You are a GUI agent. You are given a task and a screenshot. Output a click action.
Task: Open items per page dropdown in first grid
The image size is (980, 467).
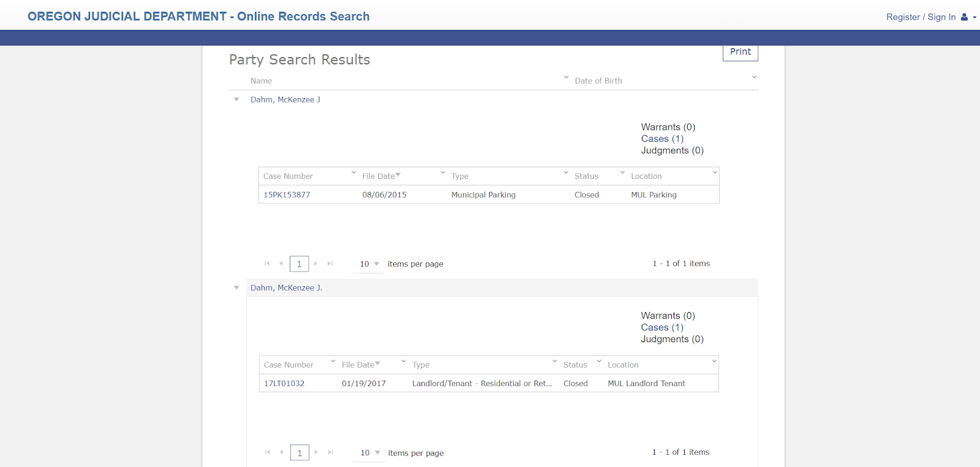coord(376,264)
